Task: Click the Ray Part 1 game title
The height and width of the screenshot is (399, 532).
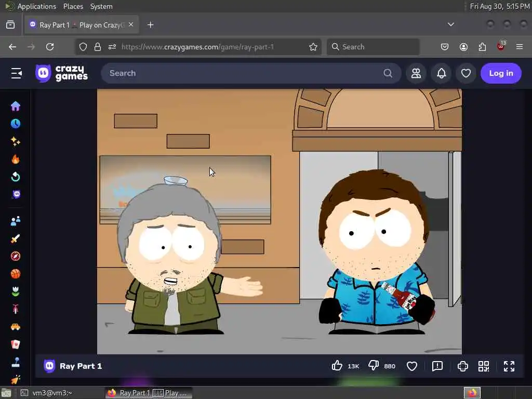Action: pyautogui.click(x=81, y=366)
